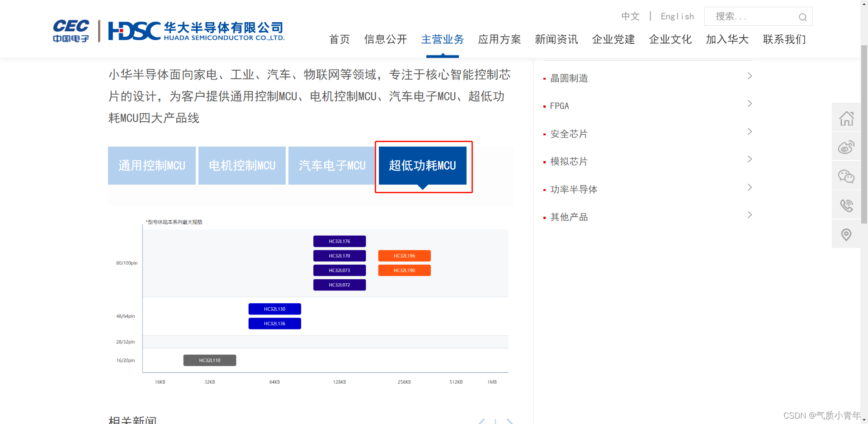Open the Weibo icon in floating sidebar
The height and width of the screenshot is (424, 868).
point(846,147)
